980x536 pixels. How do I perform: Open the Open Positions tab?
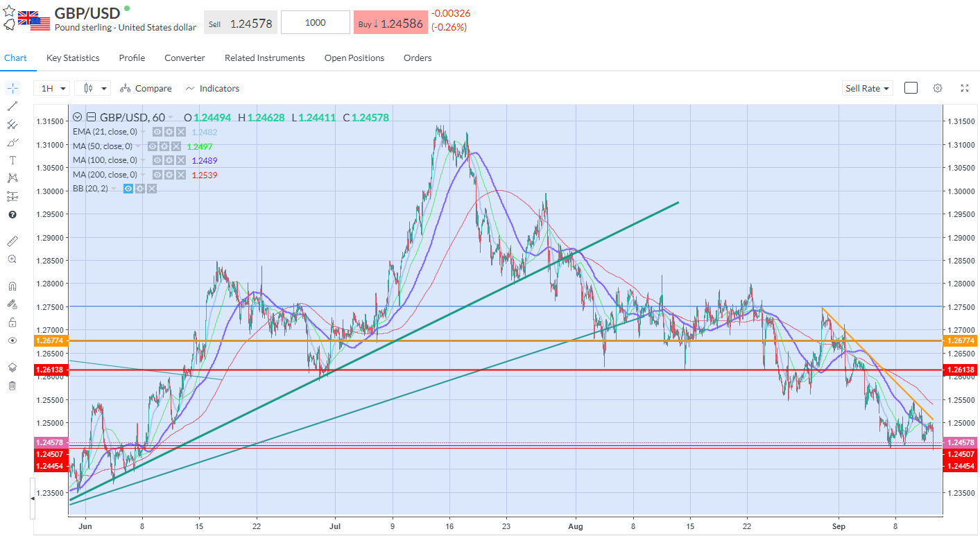coord(354,58)
